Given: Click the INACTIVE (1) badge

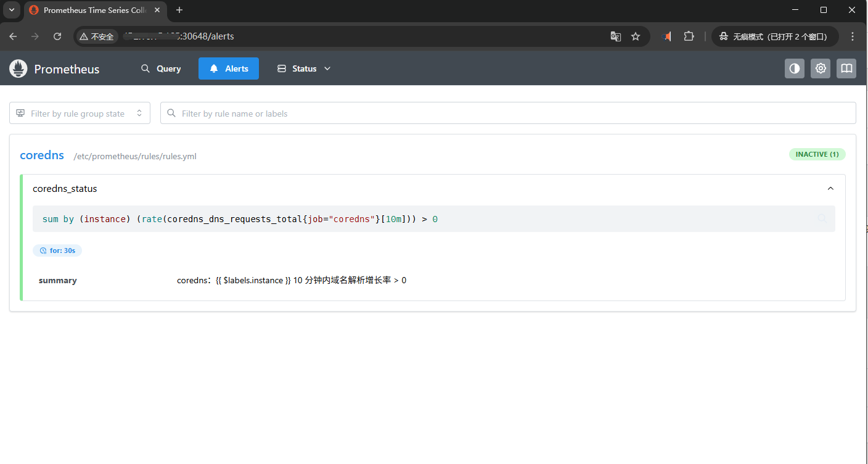Looking at the screenshot, I should (817, 154).
